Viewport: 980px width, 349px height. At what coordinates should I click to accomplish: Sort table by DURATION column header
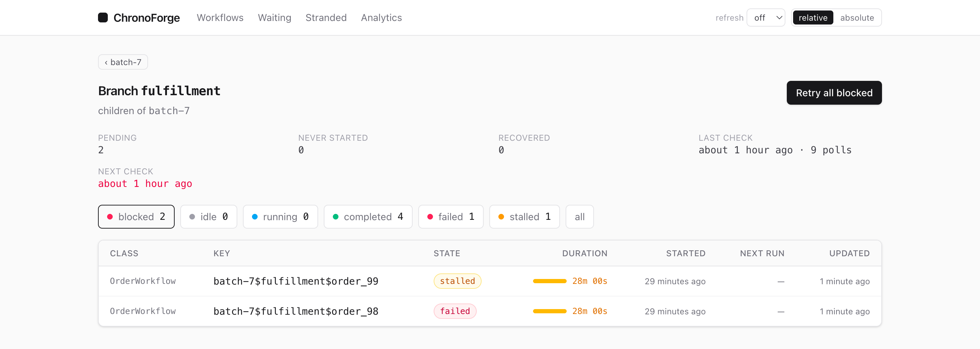(585, 253)
